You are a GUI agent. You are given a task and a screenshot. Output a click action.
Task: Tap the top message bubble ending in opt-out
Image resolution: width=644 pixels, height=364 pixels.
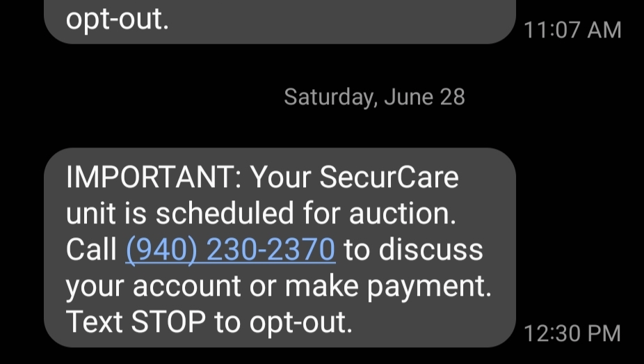pyautogui.click(x=278, y=21)
